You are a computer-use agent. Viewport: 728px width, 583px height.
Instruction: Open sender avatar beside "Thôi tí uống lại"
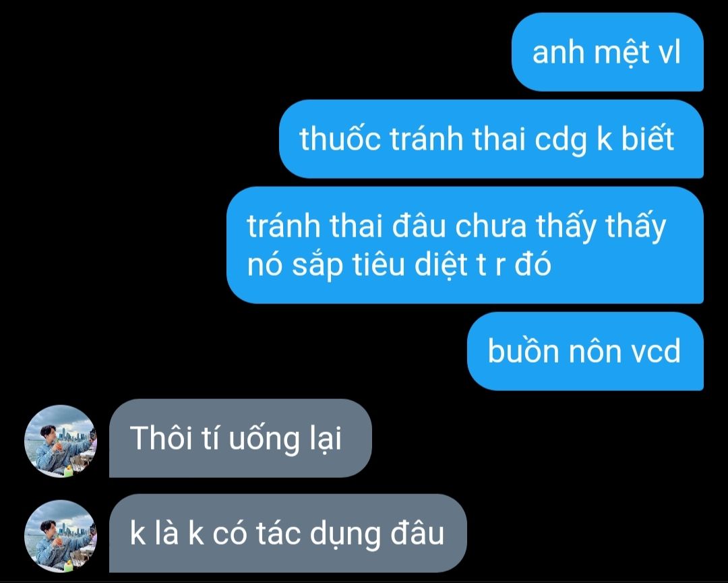coord(61,441)
